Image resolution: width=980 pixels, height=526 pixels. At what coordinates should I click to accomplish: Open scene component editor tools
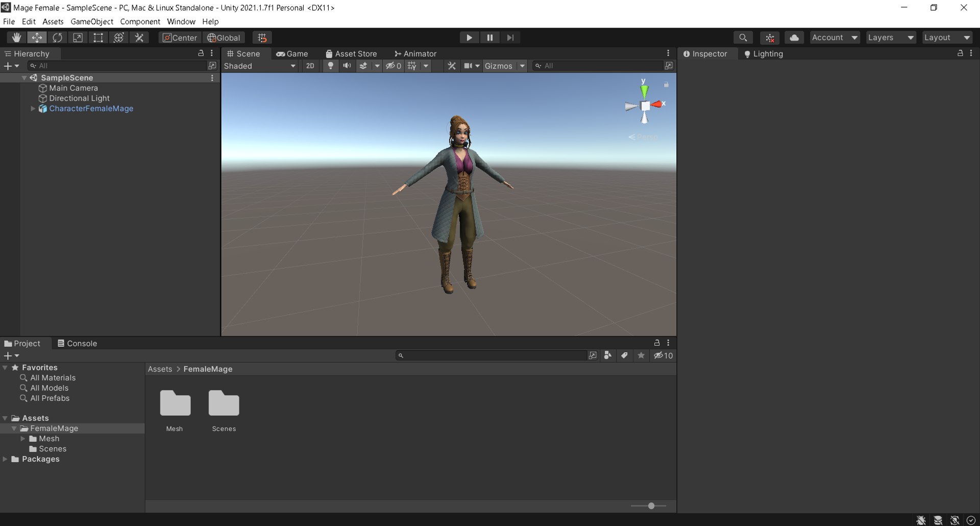(x=452, y=66)
